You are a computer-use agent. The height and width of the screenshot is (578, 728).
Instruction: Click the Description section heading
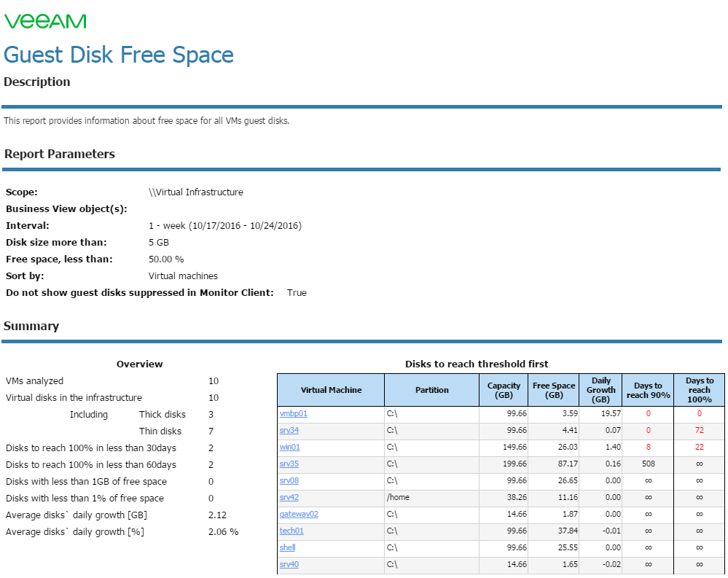[x=37, y=82]
